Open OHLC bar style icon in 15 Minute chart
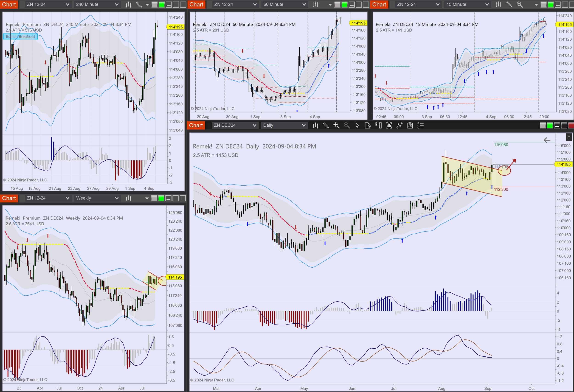The image size is (574, 392). click(498, 4)
